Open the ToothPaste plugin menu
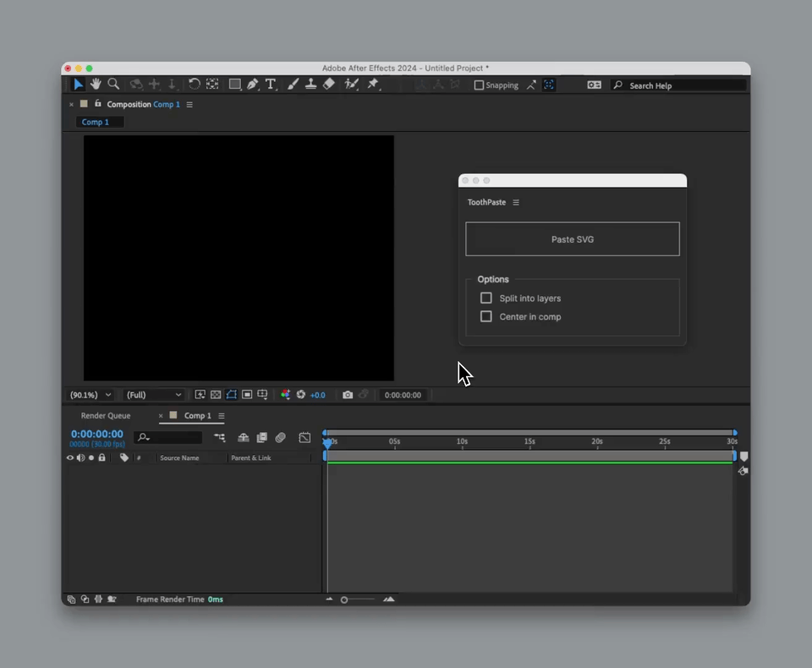 [516, 202]
